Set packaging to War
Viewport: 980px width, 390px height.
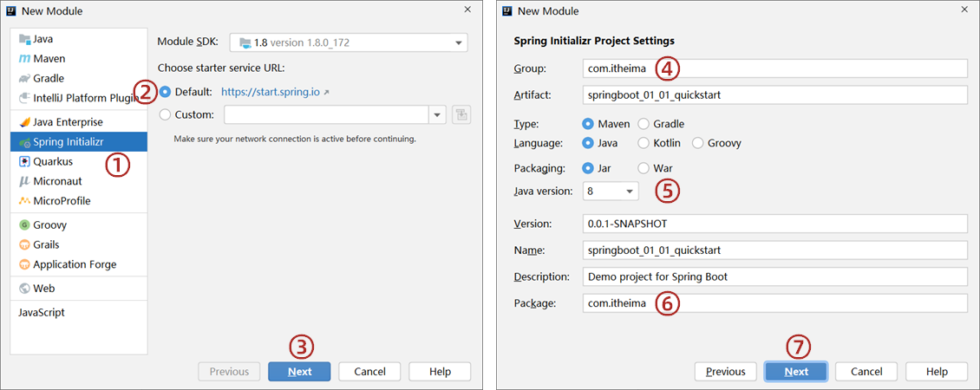coord(644,168)
